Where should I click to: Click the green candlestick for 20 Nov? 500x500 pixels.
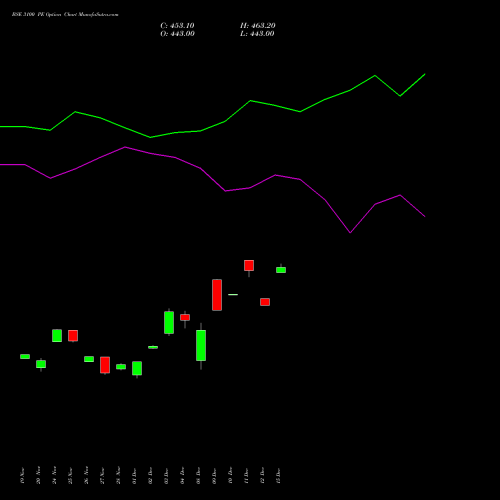[x=41, y=364]
